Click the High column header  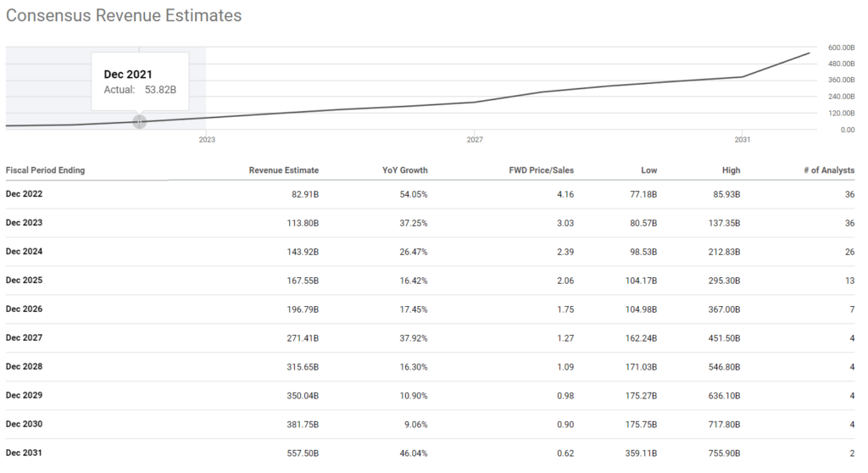click(x=731, y=170)
